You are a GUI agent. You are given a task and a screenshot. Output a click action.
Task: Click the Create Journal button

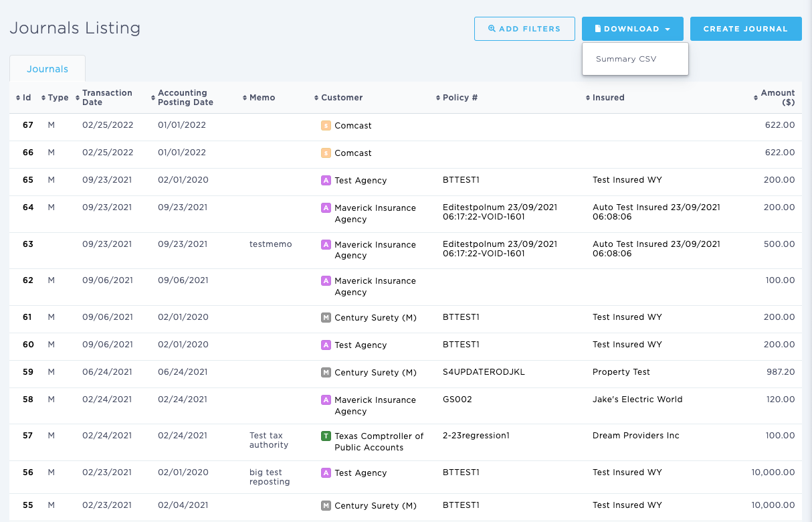point(745,28)
